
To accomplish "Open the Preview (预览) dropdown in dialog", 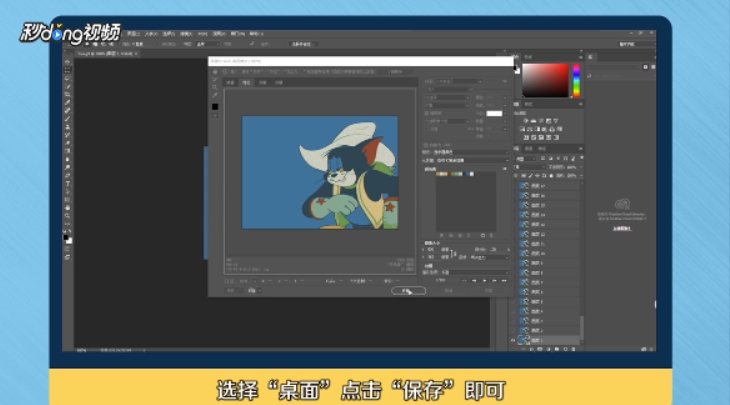I will [472, 152].
